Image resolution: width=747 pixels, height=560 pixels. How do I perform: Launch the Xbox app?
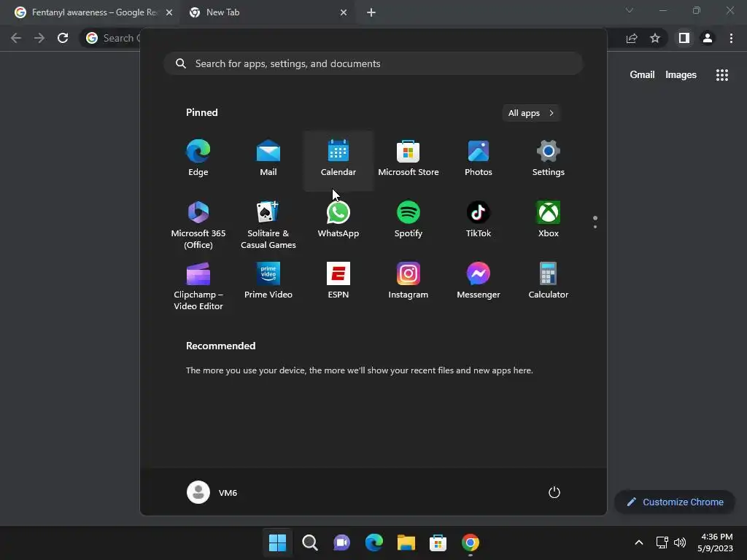point(549,220)
